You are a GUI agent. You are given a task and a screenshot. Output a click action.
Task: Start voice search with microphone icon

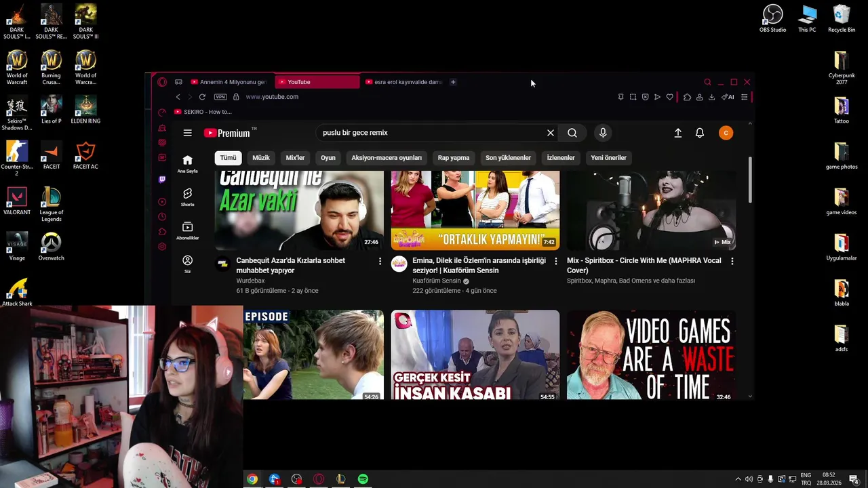click(603, 133)
